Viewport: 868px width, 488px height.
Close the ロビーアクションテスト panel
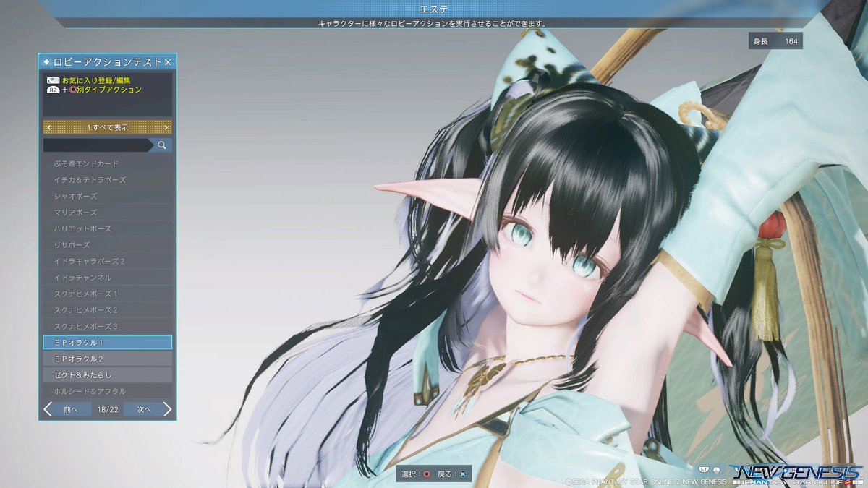[x=168, y=62]
